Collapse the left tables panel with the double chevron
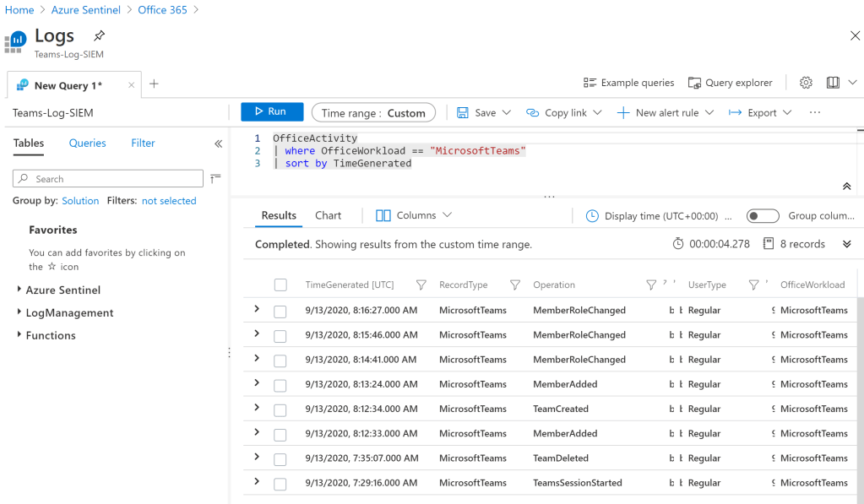The image size is (864, 504). click(218, 144)
